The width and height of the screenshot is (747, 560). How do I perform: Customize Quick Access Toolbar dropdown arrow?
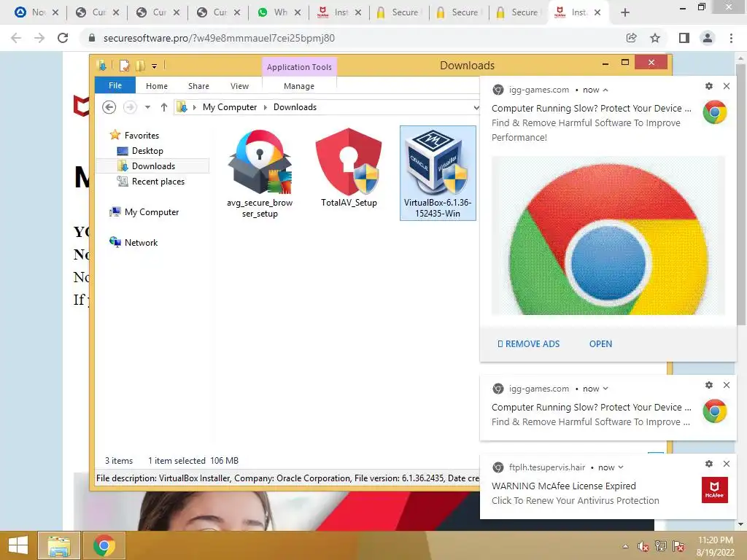coord(154,66)
